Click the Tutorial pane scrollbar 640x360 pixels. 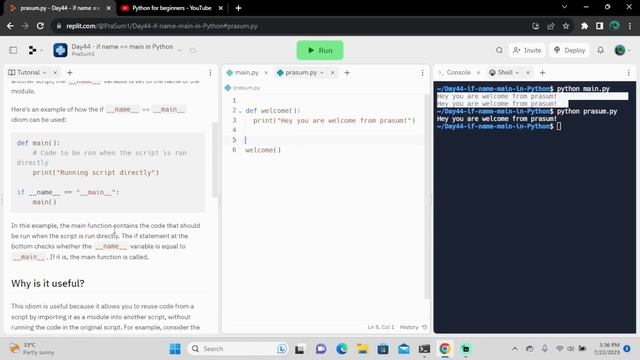(x=215, y=159)
